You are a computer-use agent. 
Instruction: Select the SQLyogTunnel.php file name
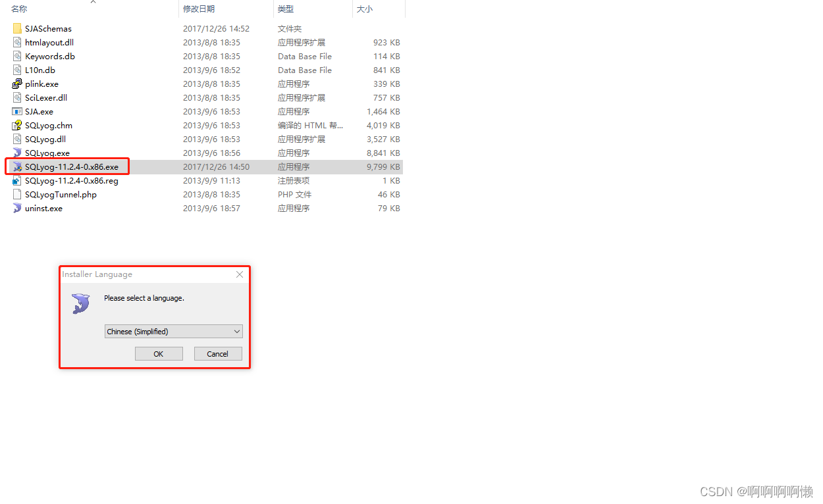pos(61,194)
